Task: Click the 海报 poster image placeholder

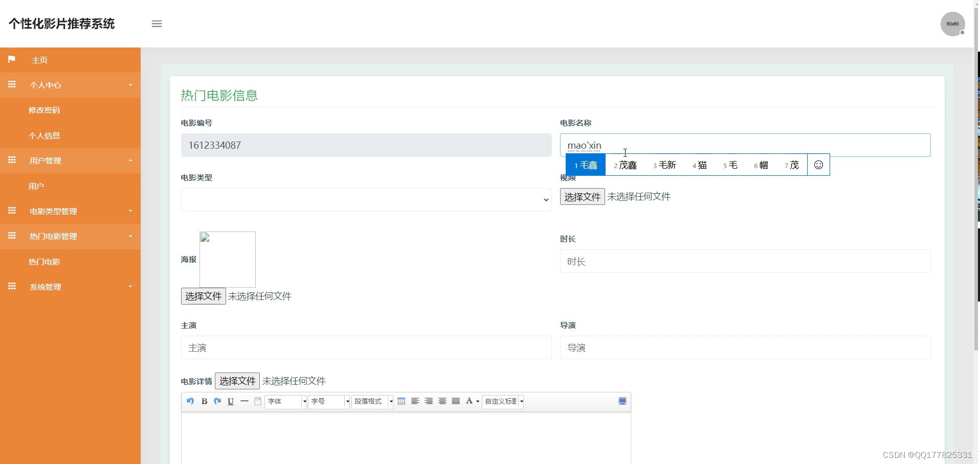Action: (x=228, y=260)
